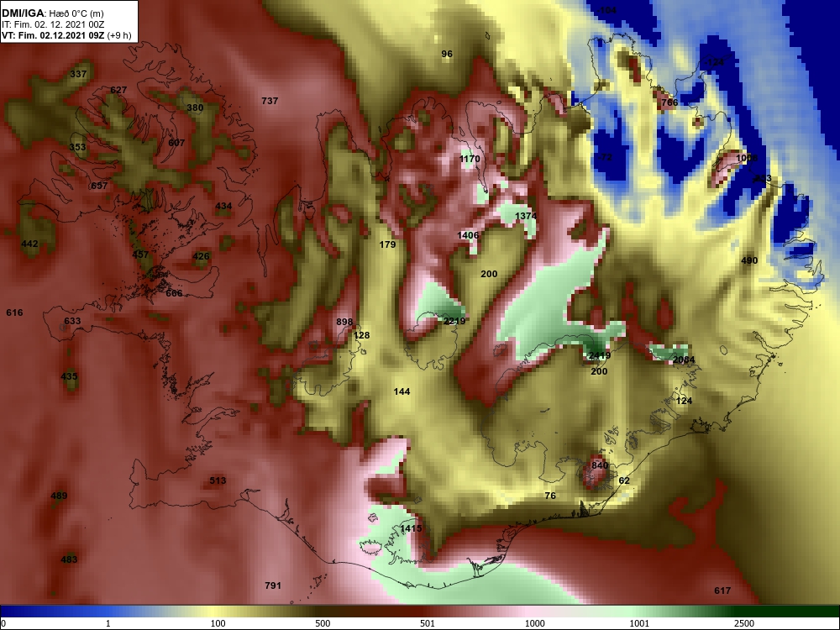Click the '200' value directly beneath 2419

(599, 371)
